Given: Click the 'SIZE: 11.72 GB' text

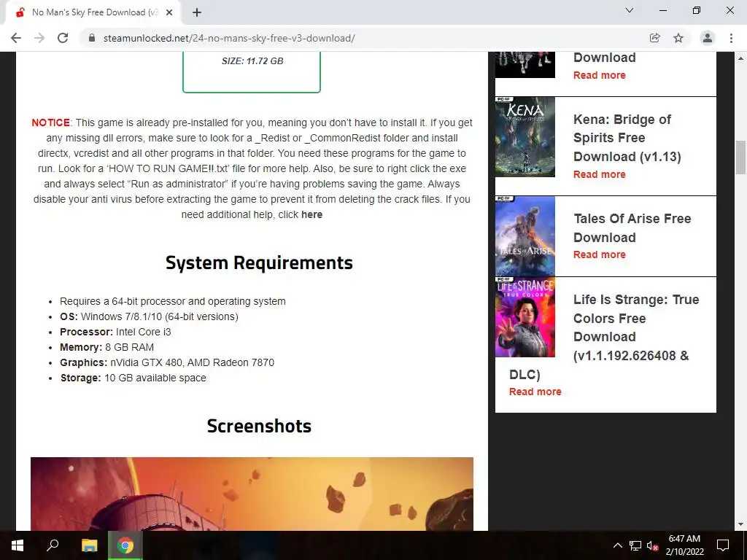Looking at the screenshot, I should point(252,61).
